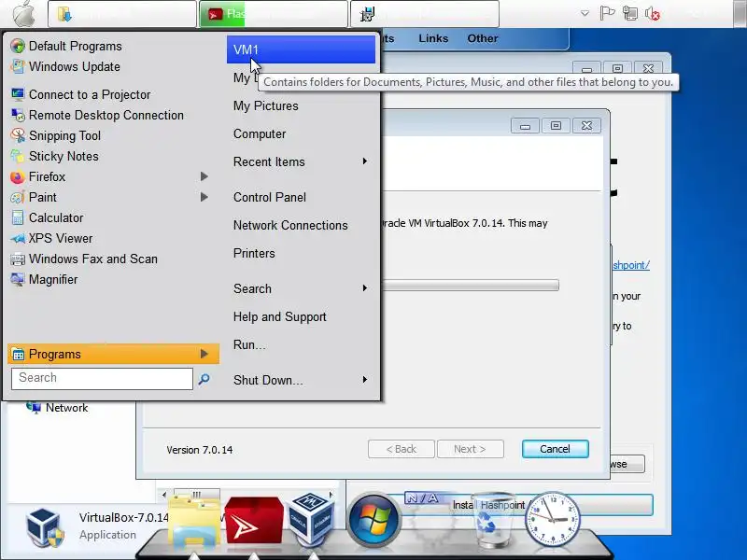Click the Windows start orb in the dock
The image size is (747, 560).
coord(374,521)
